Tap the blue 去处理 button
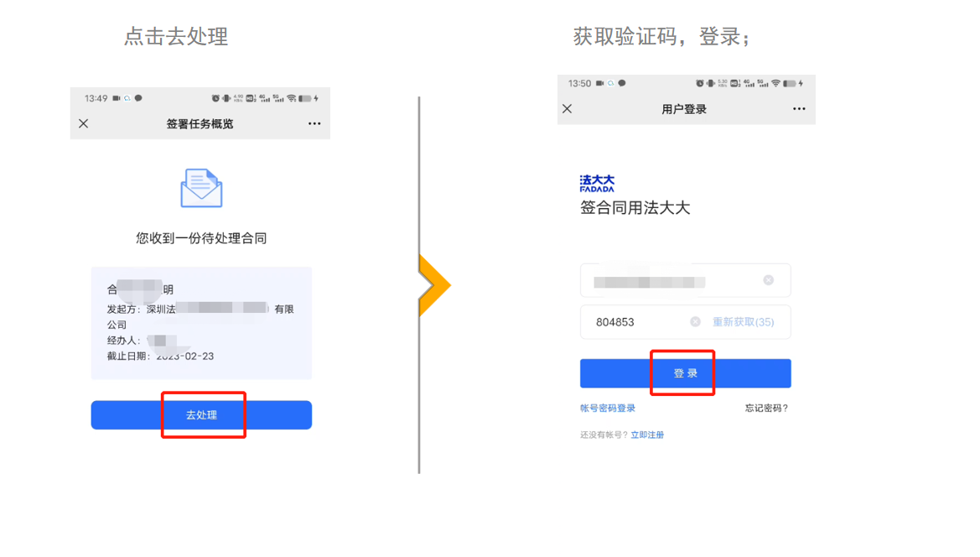980x557 pixels. coord(201,415)
